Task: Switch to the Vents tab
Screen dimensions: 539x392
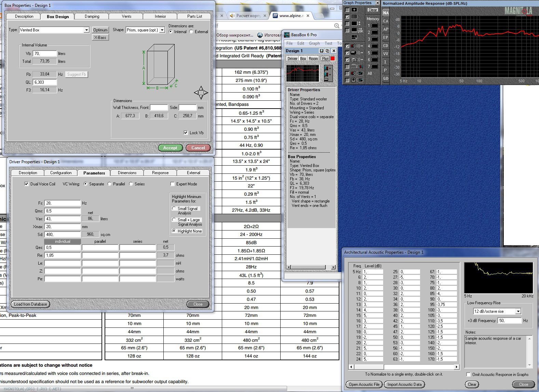Action: click(x=126, y=16)
